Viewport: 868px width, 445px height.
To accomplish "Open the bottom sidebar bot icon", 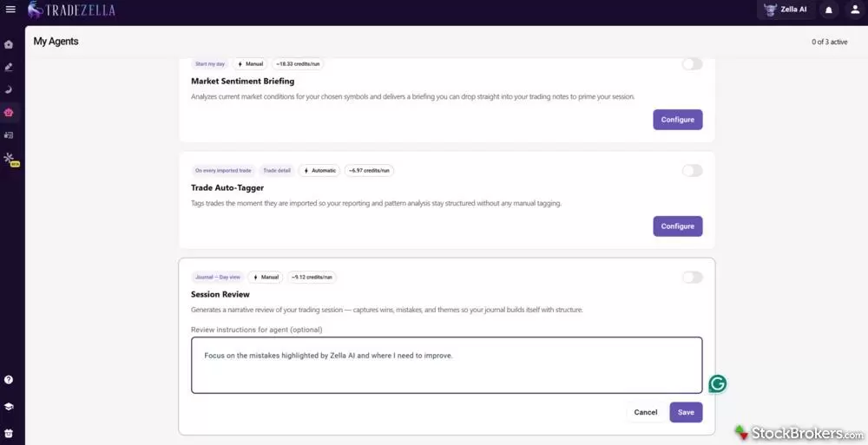I will pyautogui.click(x=9, y=433).
